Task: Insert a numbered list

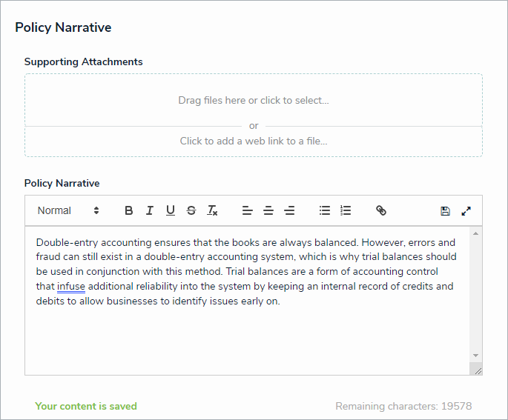Action: point(346,210)
